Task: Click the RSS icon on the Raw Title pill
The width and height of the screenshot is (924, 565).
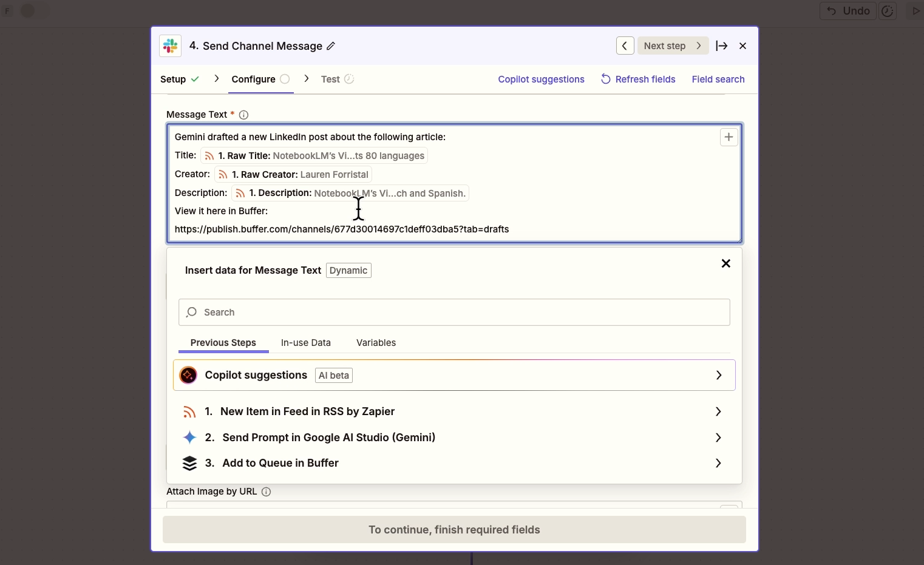Action: click(209, 156)
